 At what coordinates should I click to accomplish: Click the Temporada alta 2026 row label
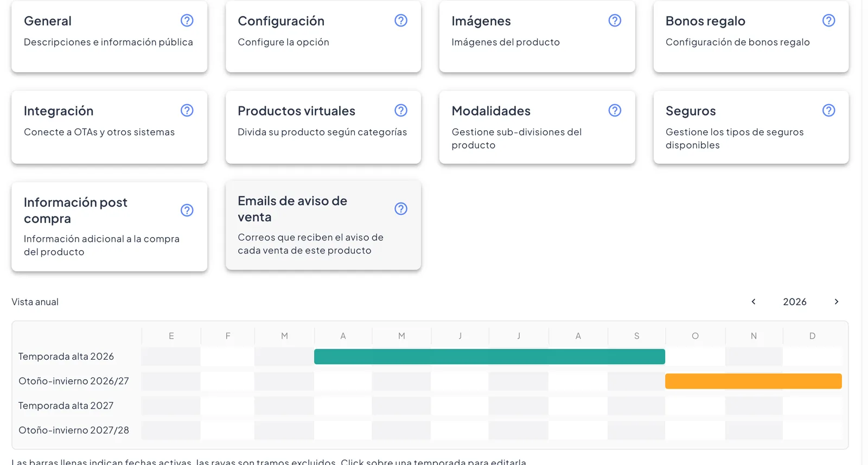click(x=66, y=356)
